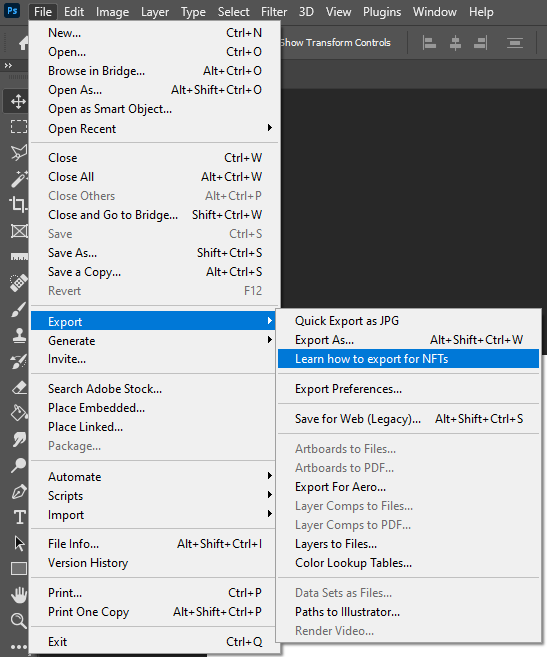Open the Image menu
Viewport: 547px width, 657px height.
(x=112, y=12)
